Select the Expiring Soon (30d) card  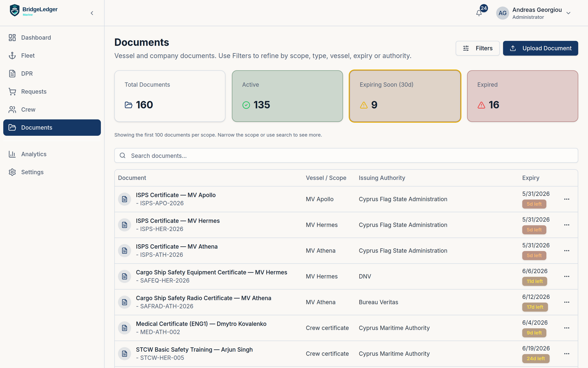click(405, 96)
